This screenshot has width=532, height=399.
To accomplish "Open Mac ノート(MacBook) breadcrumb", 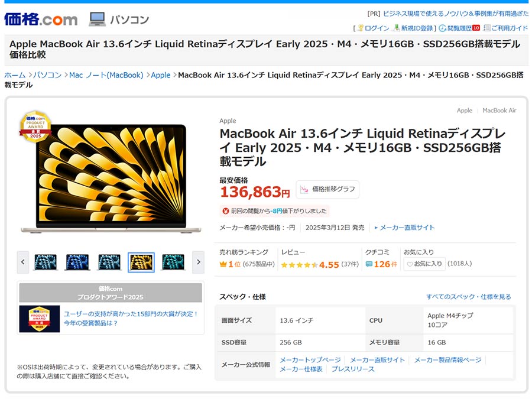I will coord(106,75).
